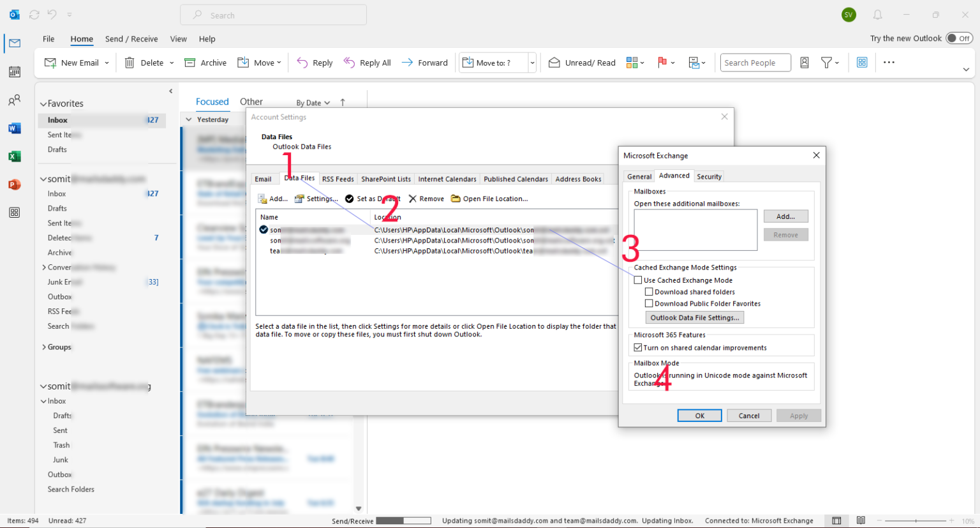Select the People icon in the sidebar
This screenshot has height=528, width=980.
[14, 100]
